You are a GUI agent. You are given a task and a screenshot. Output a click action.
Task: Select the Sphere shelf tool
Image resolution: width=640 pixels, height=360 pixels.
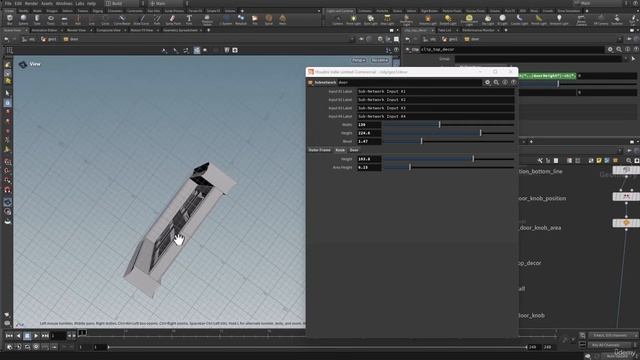pos(23,20)
